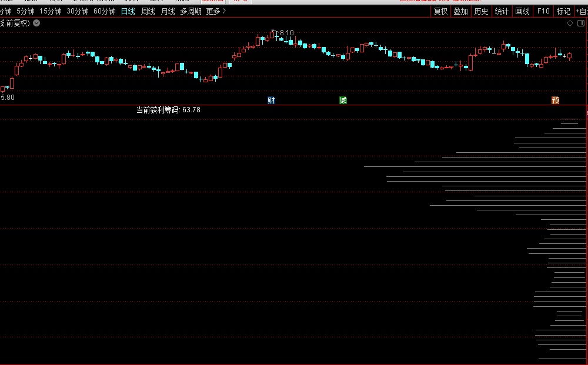Click the orange 预 earnings forecast marker
The width and height of the screenshot is (588, 365).
click(x=555, y=100)
